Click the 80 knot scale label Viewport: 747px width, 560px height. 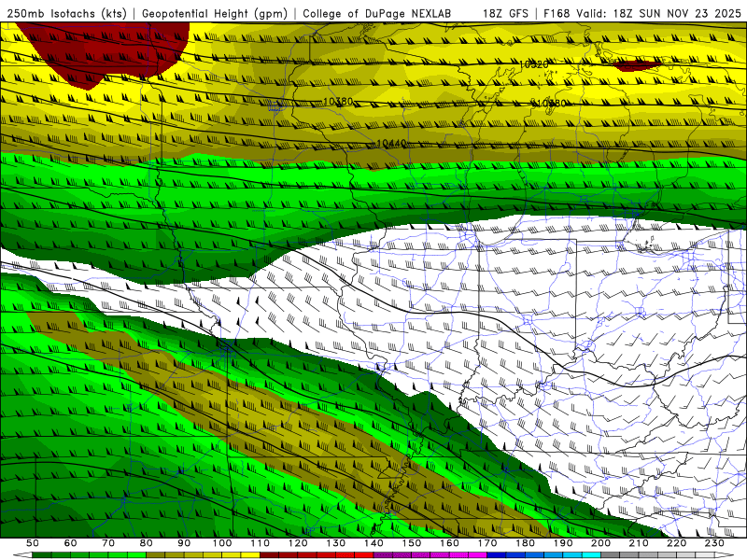(x=147, y=543)
